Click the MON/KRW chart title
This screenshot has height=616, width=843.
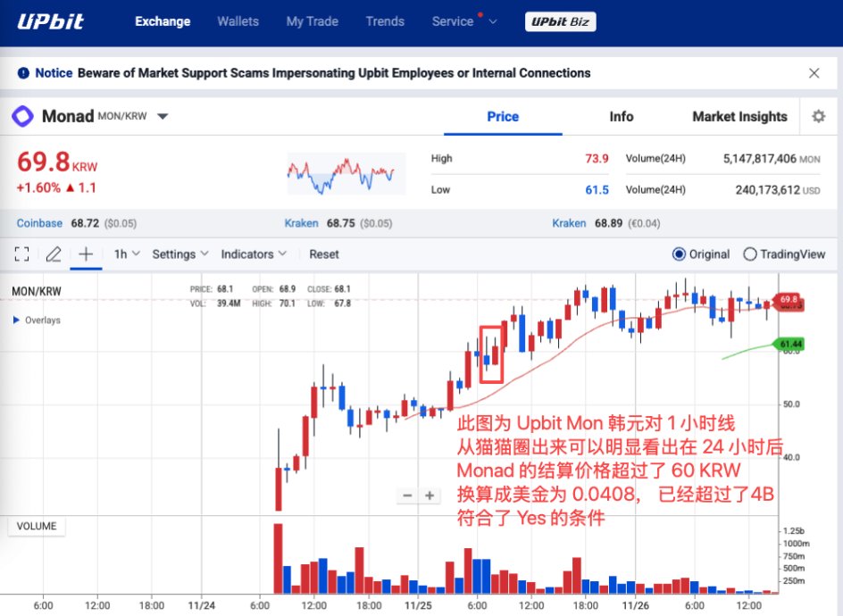click(37, 291)
